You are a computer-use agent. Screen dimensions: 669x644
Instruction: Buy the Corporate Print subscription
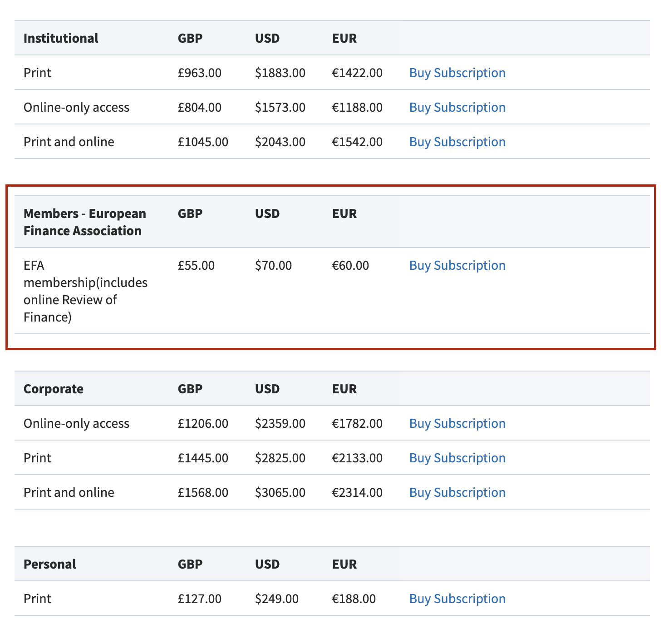pyautogui.click(x=457, y=458)
